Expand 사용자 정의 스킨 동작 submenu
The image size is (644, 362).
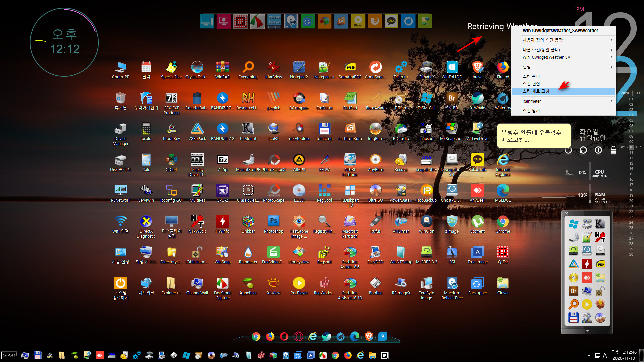[x=563, y=40]
